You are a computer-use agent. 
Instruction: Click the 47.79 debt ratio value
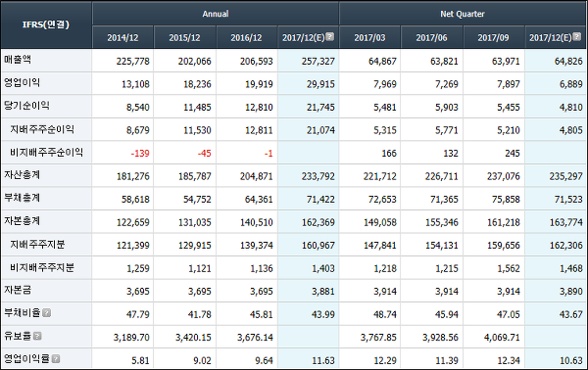(138, 314)
